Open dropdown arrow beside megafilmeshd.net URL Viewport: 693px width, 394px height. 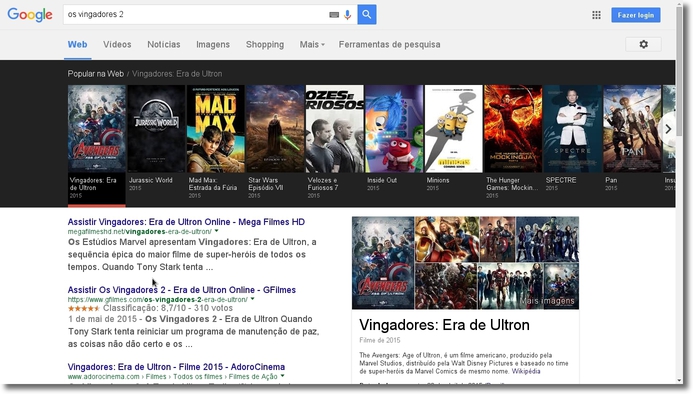pos(217,231)
